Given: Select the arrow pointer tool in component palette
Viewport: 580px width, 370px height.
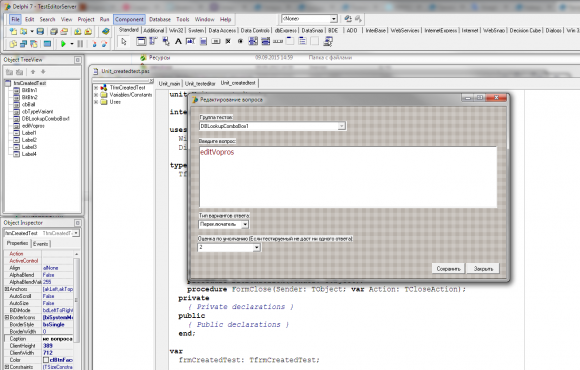Looking at the screenshot, I should coord(124,41).
